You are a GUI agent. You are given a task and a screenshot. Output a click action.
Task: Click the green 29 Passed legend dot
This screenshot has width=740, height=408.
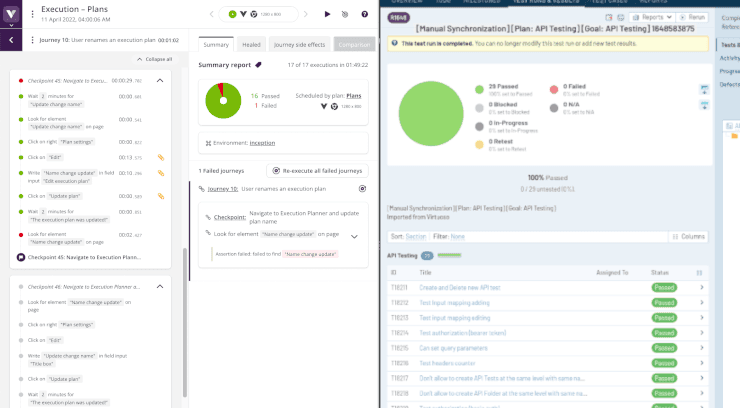(x=479, y=89)
